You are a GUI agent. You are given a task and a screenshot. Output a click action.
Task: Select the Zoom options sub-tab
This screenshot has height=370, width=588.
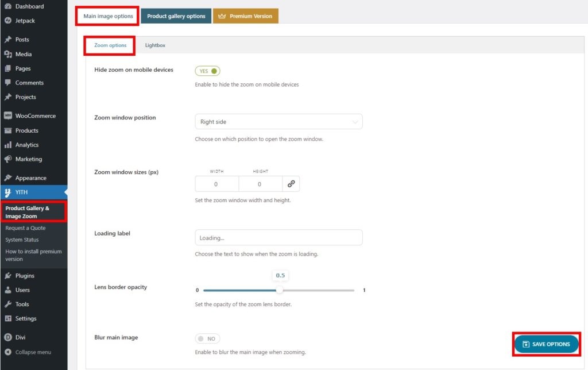tap(110, 45)
